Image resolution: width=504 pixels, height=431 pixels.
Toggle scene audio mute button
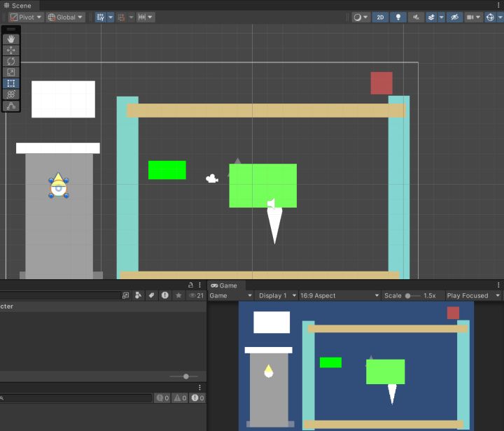[x=417, y=17]
